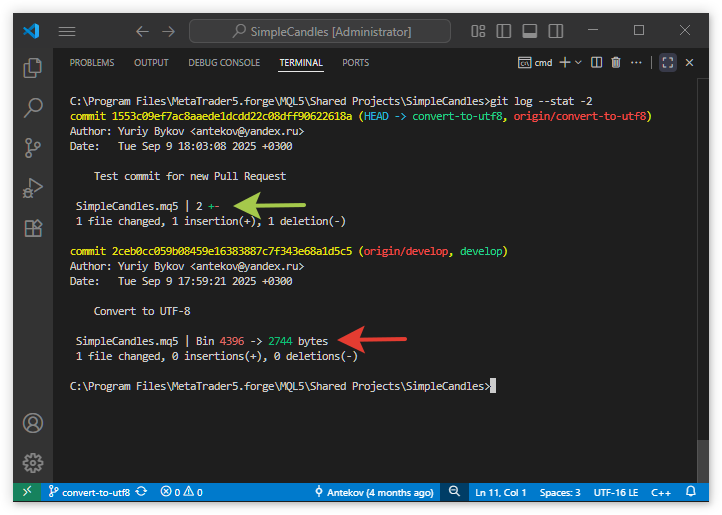722x515 pixels.
Task: Switch to the PROBLEMS tab
Action: 92,63
